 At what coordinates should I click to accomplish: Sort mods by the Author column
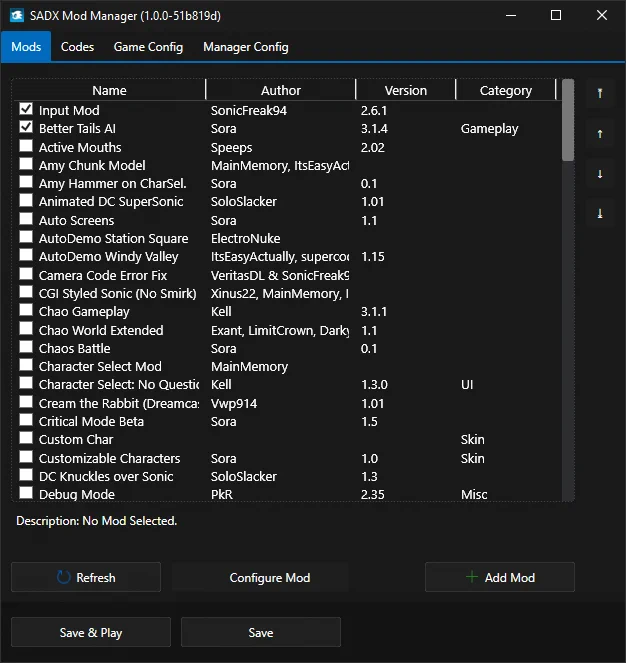tap(281, 90)
